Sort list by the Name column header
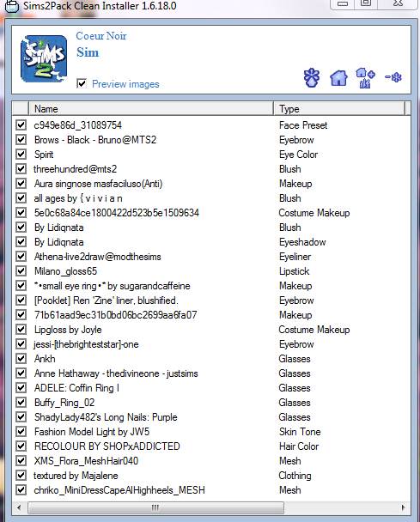Screen dimensions: 420x522 point(151,109)
